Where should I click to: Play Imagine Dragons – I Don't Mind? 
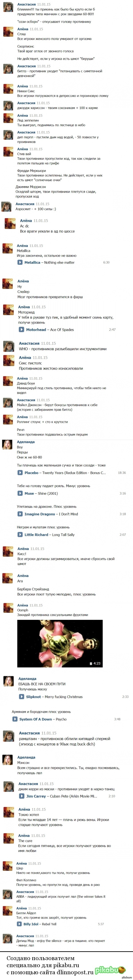tap(20, 514)
